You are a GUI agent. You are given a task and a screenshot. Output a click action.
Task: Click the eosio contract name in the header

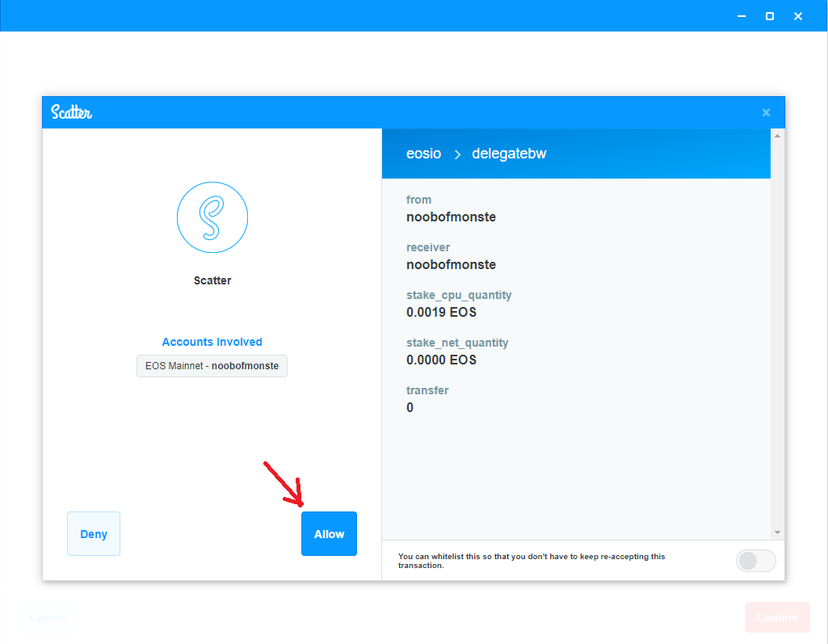click(x=423, y=154)
